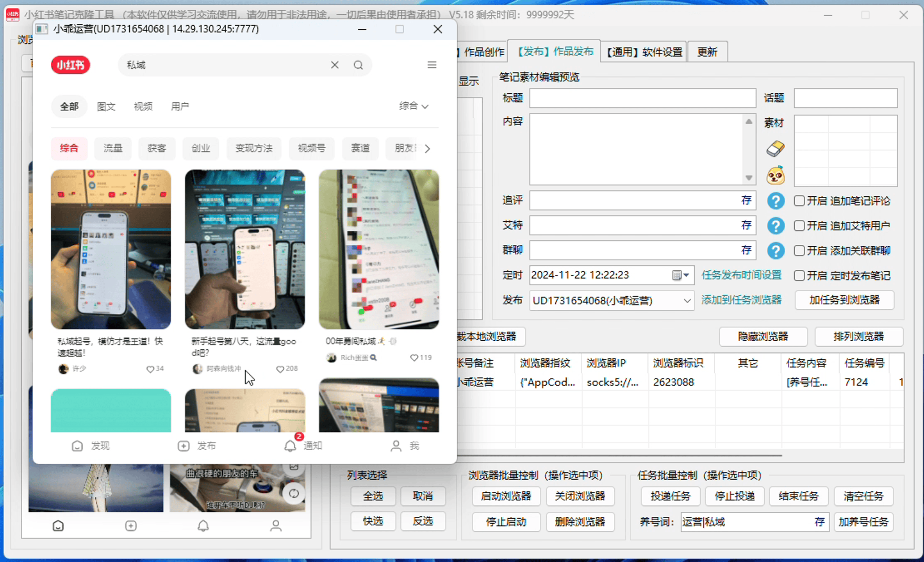Image resolution: width=924 pixels, height=562 pixels.
Task: Click 许少 author avatar
Action: pyautogui.click(x=63, y=369)
